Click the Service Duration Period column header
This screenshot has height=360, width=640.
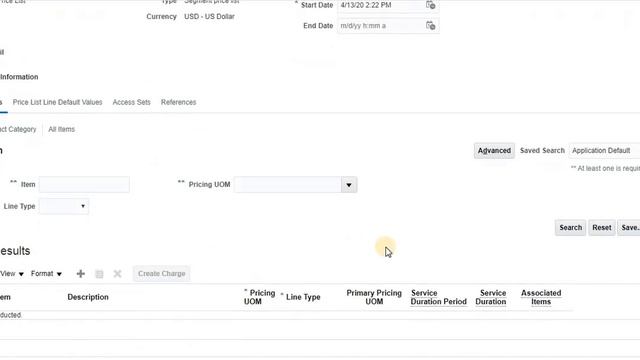coord(438,297)
